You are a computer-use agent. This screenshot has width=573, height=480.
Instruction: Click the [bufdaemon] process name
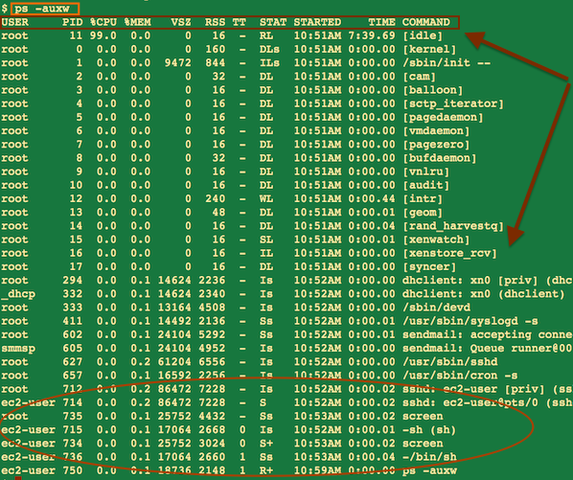[x=440, y=158]
